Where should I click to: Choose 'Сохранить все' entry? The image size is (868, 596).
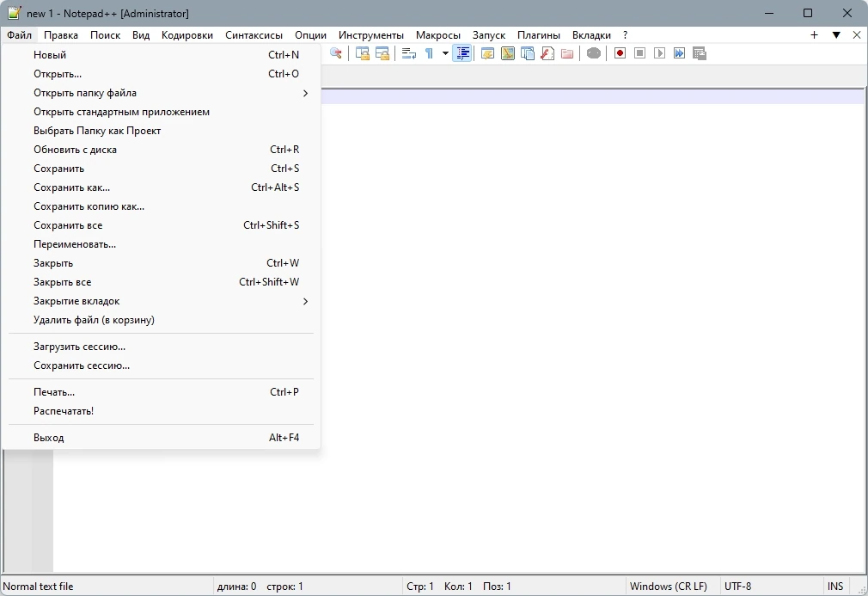pos(161,225)
